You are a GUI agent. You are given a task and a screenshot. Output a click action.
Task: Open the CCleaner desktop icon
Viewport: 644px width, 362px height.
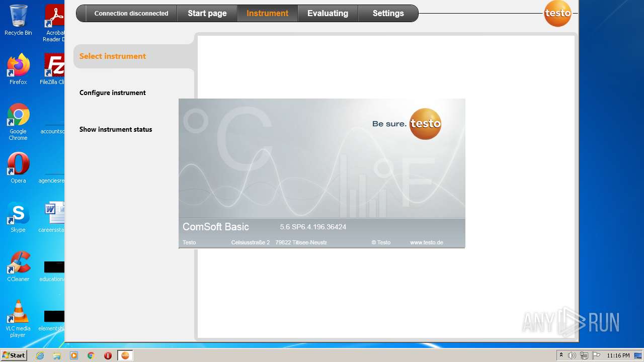(18, 266)
